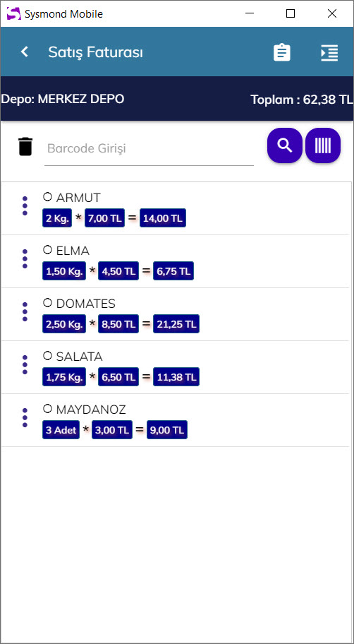Click the 11,38 TL total of SALATA

coord(176,376)
